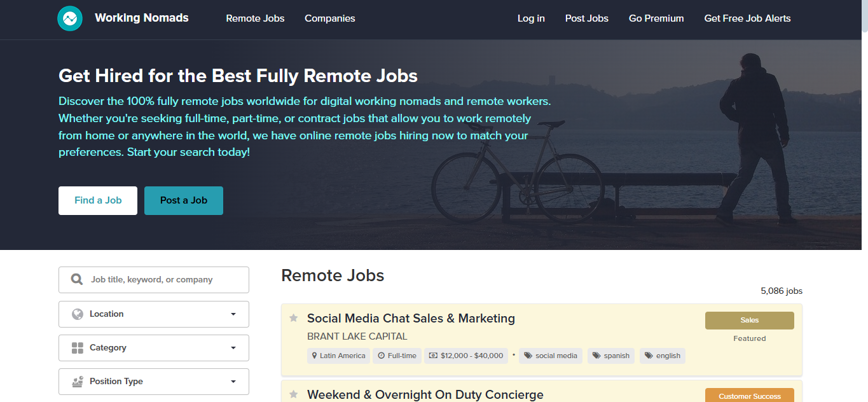The width and height of the screenshot is (868, 402).
Task: Switch to the Companies section
Action: (x=329, y=18)
